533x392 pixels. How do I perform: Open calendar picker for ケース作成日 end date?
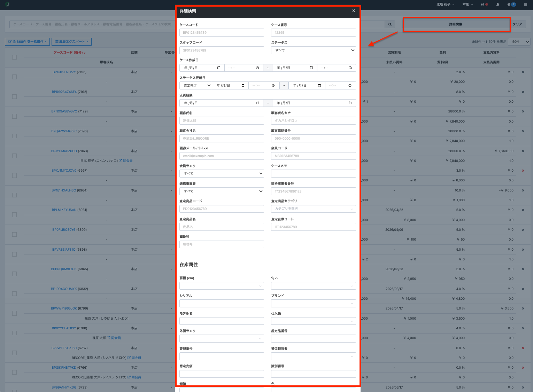pos(311,68)
